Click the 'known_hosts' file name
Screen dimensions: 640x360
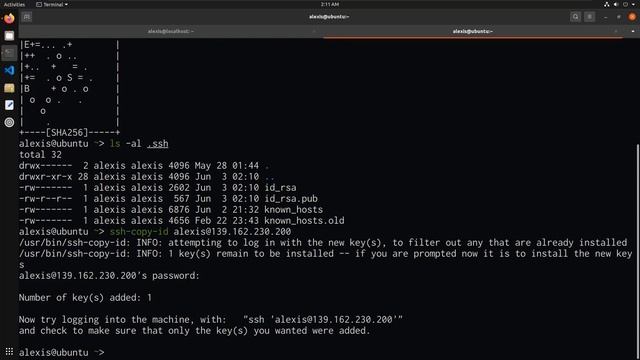click(293, 210)
